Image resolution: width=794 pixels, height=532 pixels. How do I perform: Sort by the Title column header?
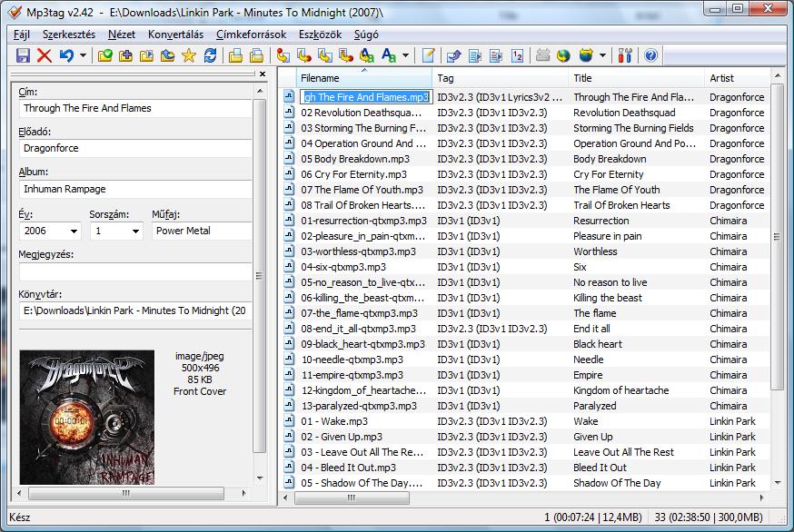tap(636, 78)
